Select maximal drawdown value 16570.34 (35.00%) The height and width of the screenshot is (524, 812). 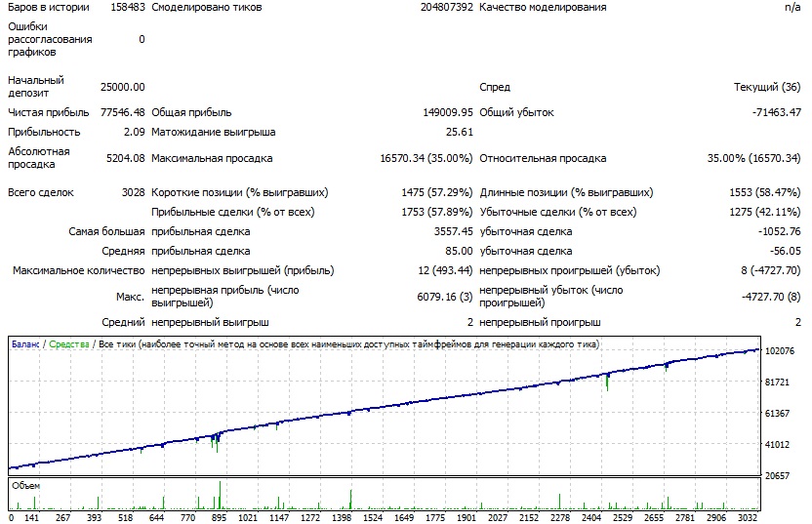(426, 158)
